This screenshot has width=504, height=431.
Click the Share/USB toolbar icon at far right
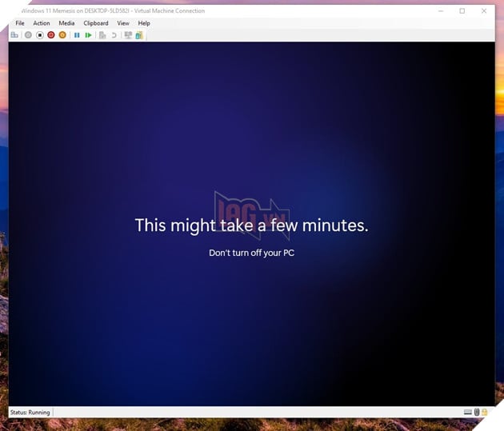point(139,35)
